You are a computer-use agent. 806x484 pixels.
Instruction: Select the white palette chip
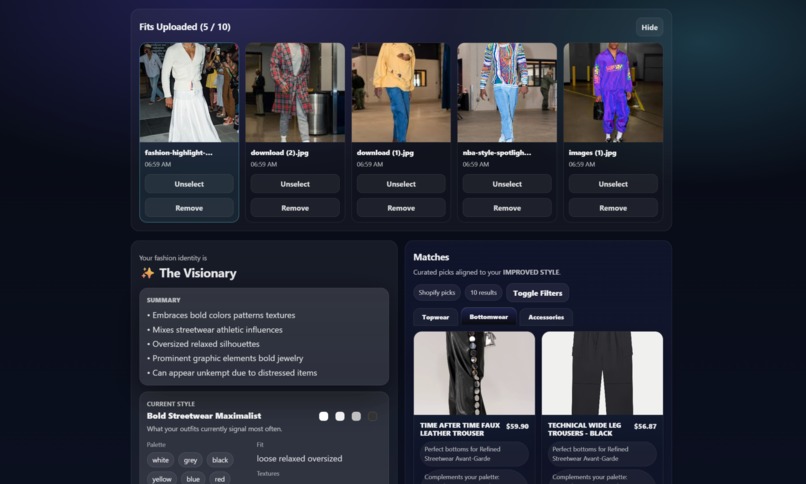160,460
